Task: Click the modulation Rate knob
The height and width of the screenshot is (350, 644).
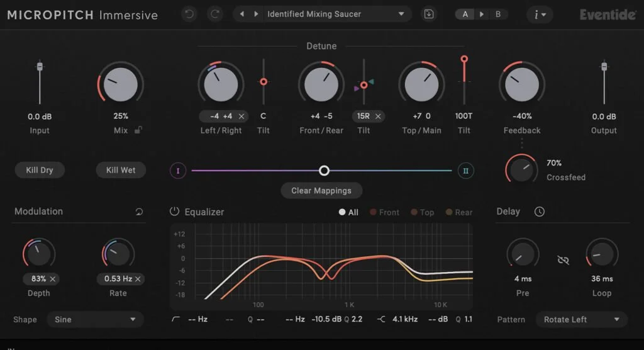Action: pos(118,254)
